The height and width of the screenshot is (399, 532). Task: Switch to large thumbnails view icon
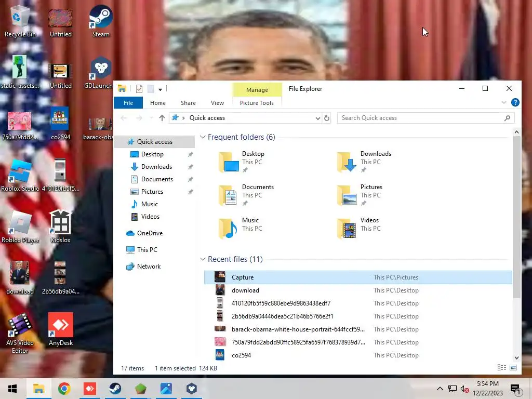pos(513,368)
